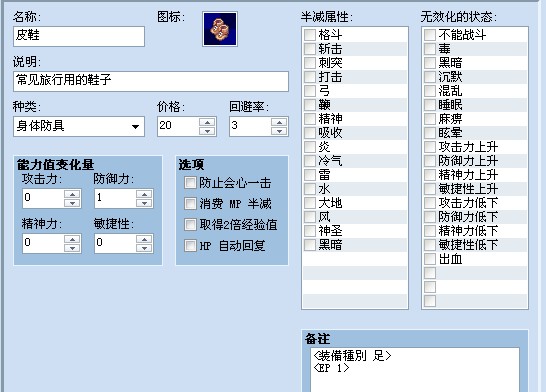Check 精神力上升 state checkbox
546x392 pixels.
point(430,175)
